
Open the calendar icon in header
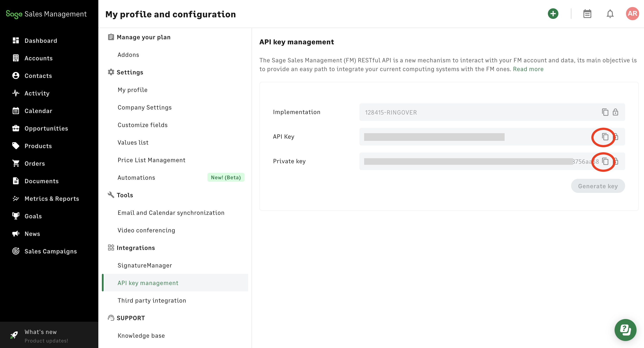pos(587,14)
